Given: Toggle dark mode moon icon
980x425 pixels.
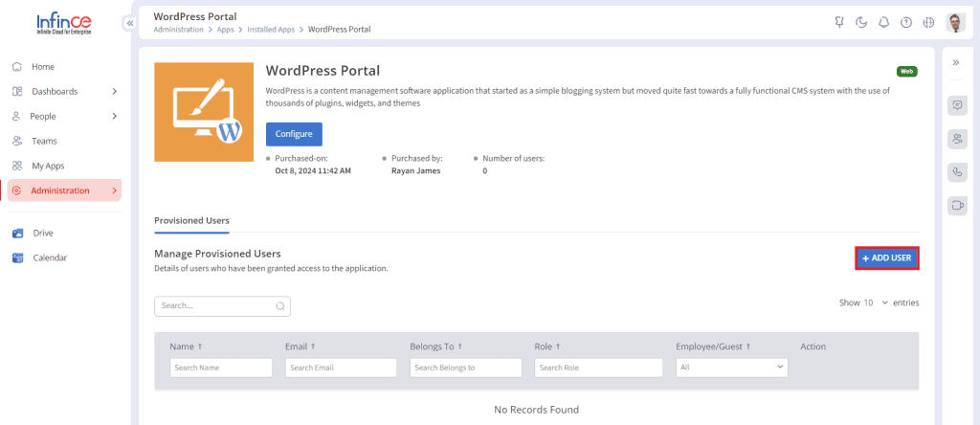Looking at the screenshot, I should (x=861, y=23).
